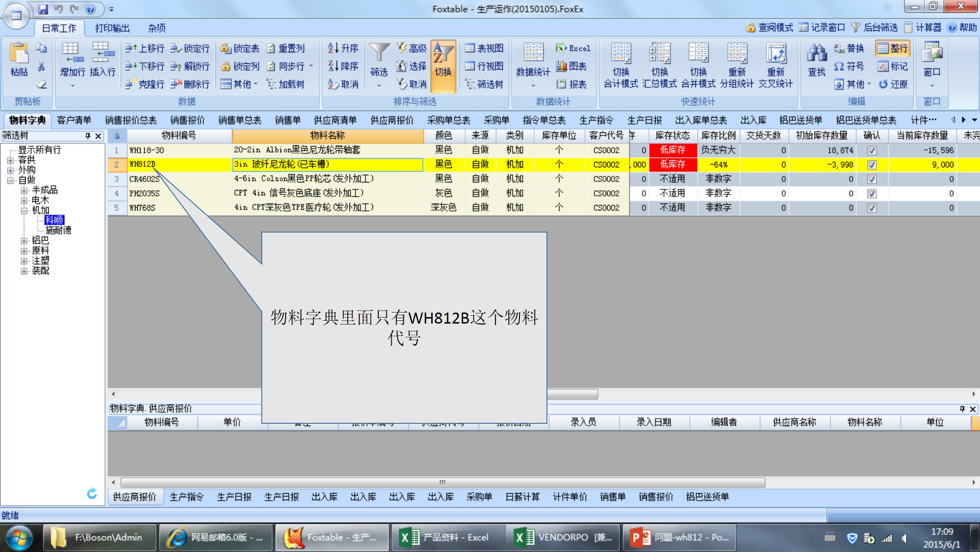Toggle Whole Row (整行) selection mode
This screenshot has width=980, height=552.
click(x=892, y=48)
